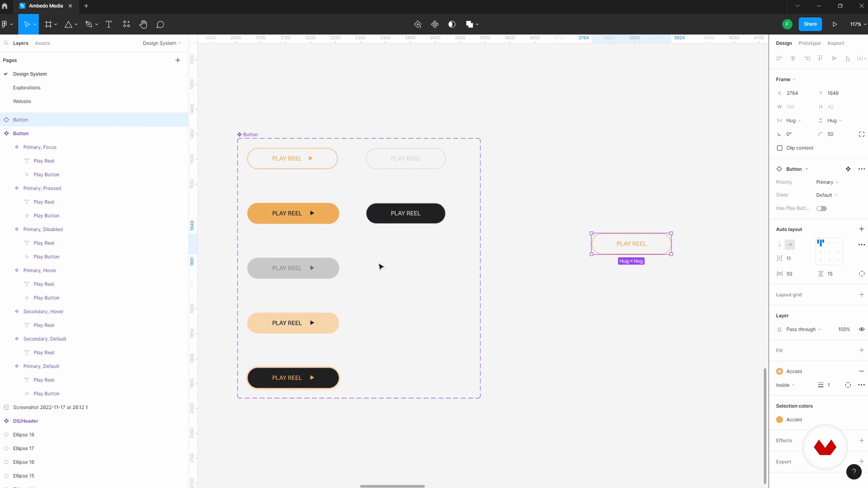This screenshot has width=868, height=488.
Task: Click Selection colors Accent swatch
Action: coord(779,420)
